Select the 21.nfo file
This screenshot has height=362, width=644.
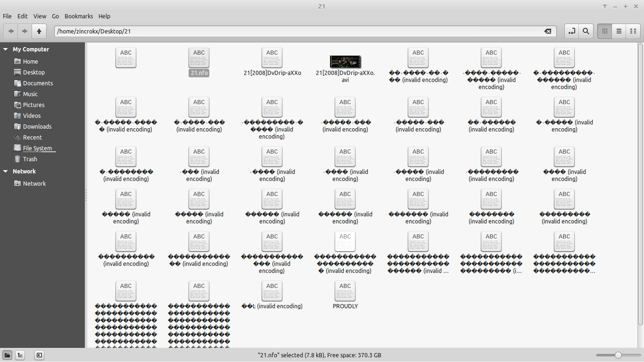pyautogui.click(x=199, y=62)
